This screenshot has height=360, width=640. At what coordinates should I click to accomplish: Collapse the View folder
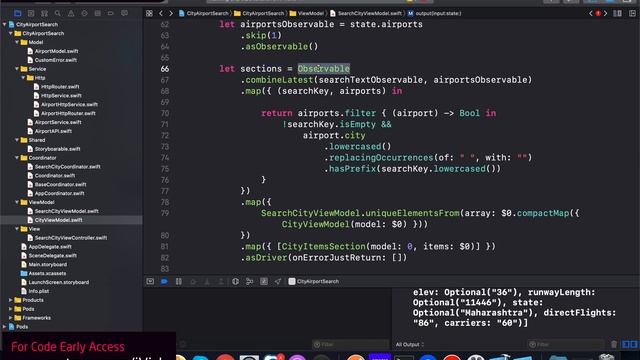coord(17,229)
